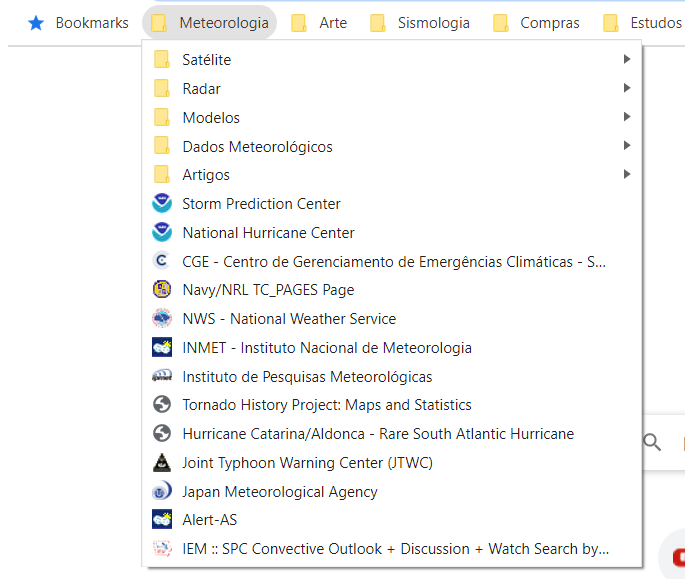Click the Dados Meteorológicos folder icon
The height and width of the screenshot is (579, 685).
pyautogui.click(x=162, y=146)
